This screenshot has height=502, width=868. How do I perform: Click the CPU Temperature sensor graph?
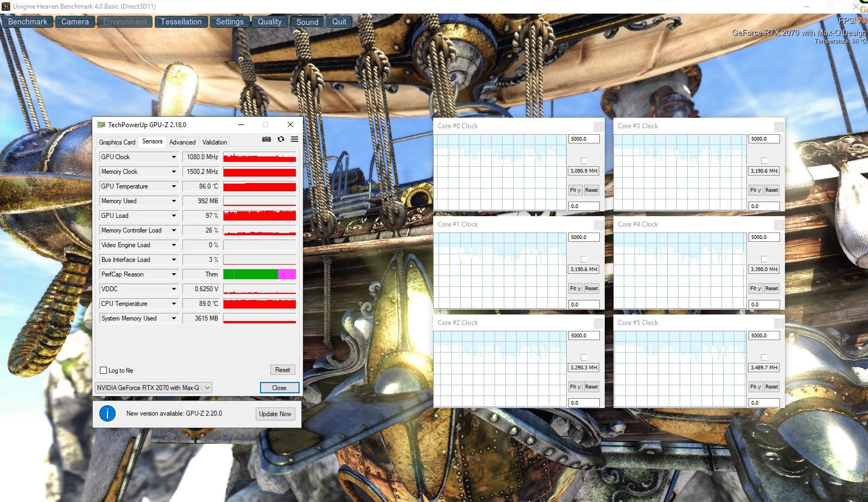tap(259, 304)
